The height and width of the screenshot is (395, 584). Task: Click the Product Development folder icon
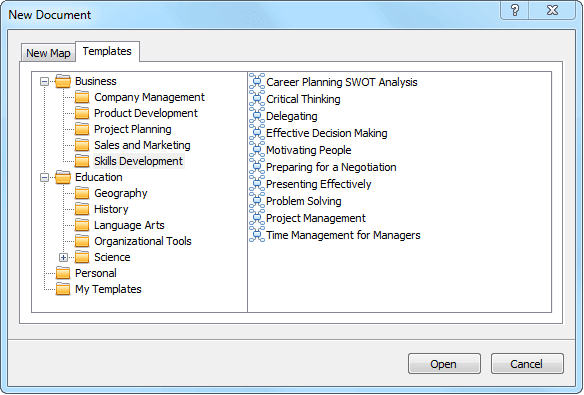82,113
